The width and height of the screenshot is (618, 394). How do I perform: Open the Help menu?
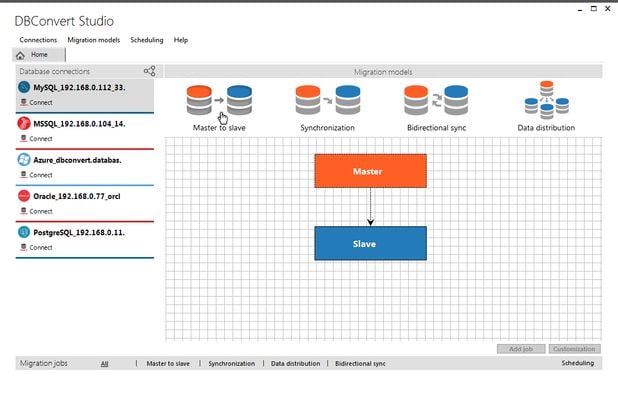[181, 40]
